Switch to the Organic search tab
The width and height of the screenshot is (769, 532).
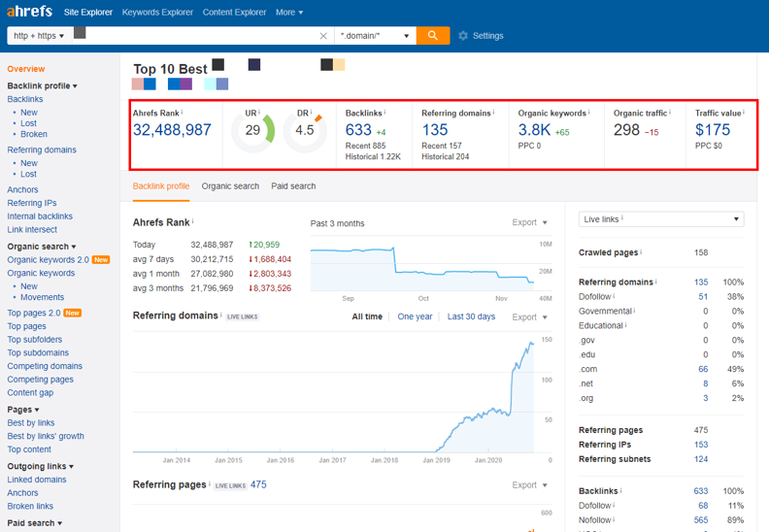click(x=230, y=186)
